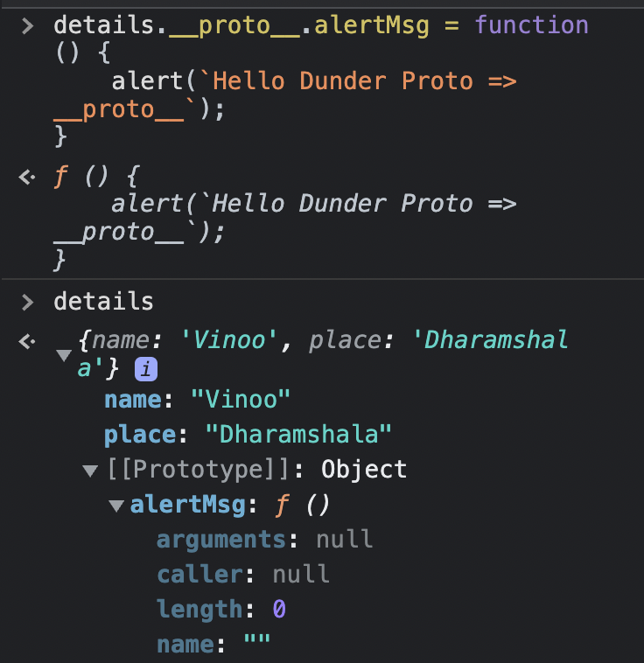Click the prompt chevron beside the "details" command

coord(28,303)
